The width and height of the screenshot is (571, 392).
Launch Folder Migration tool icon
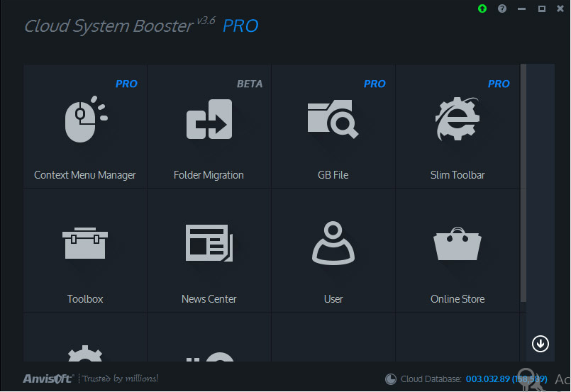tap(209, 119)
